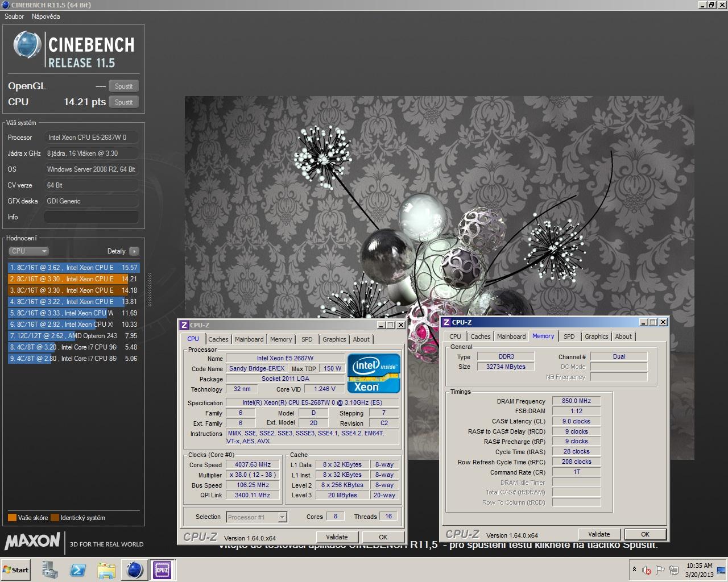Open Mainboard tab in right CPU-Z window

[x=511, y=336]
